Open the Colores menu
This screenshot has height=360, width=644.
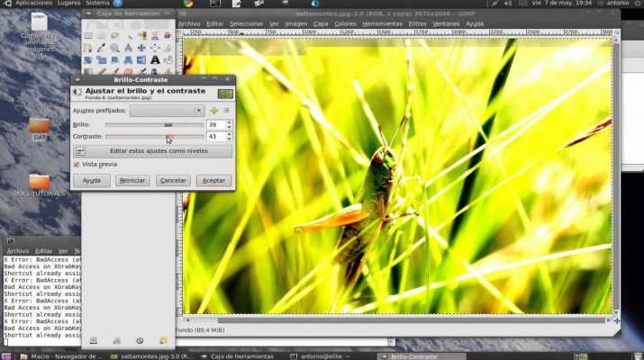[x=345, y=23]
